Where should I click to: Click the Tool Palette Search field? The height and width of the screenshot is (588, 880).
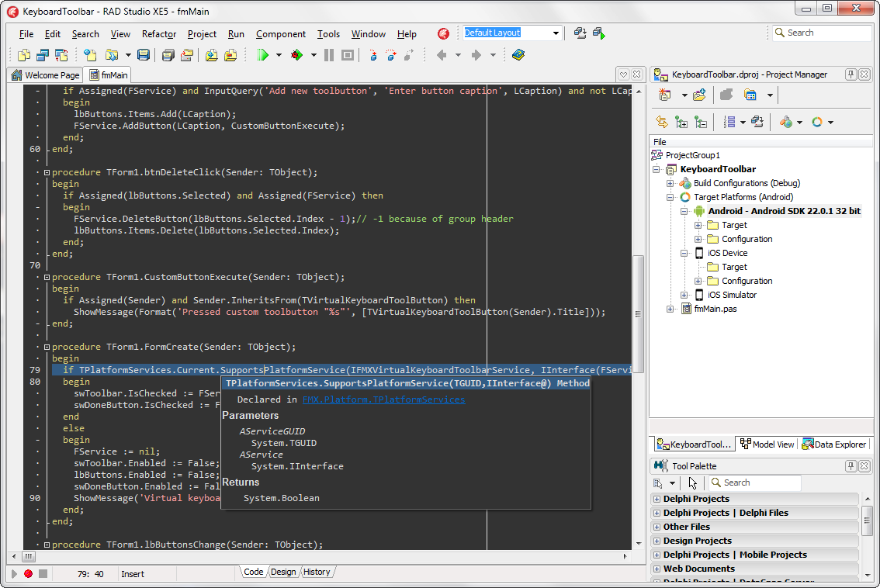755,483
